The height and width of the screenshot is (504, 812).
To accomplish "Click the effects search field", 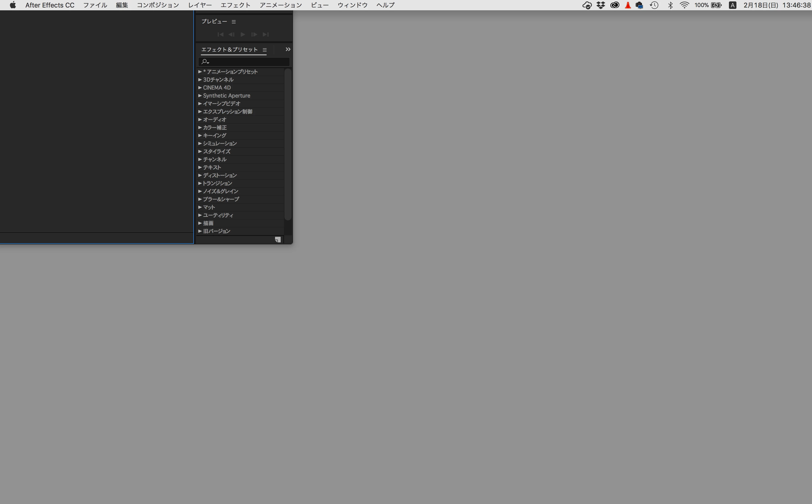I will pyautogui.click(x=247, y=62).
